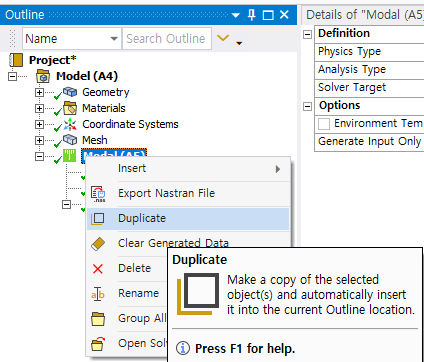Click the Analysis Type row in Details
Viewport: 424px width, 362px height.
coord(369,70)
